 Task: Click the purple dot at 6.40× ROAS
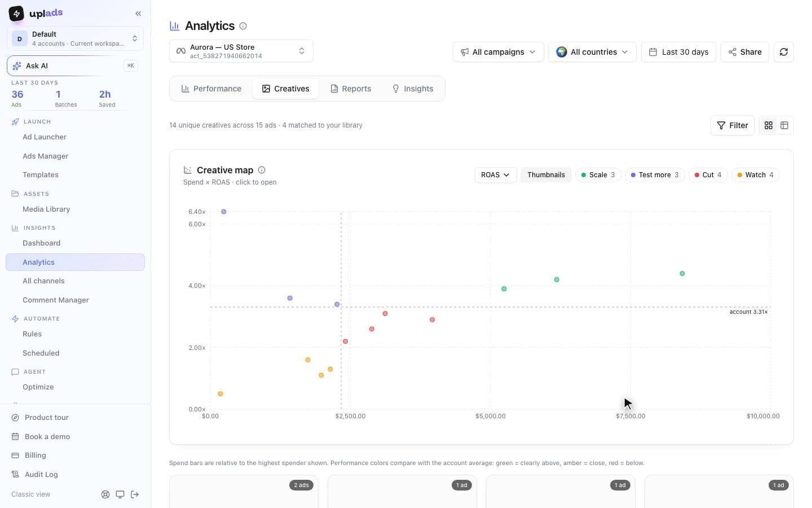224,212
